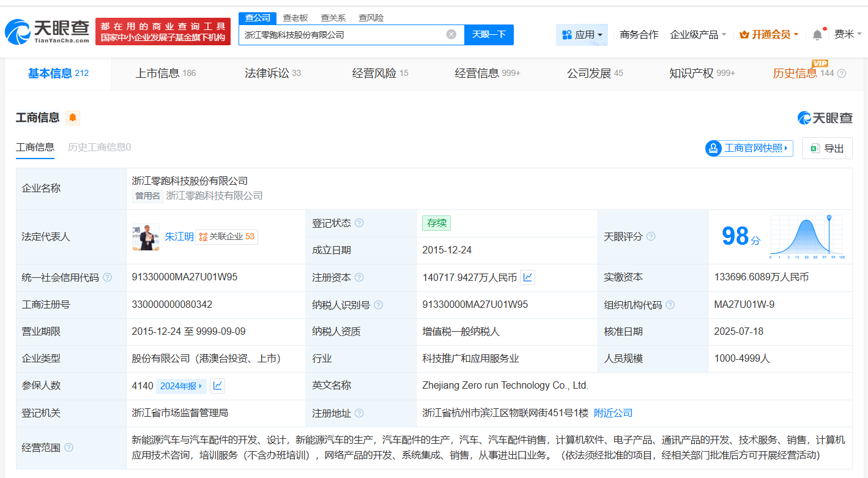Click the chart icon next to 2024年报
The width and height of the screenshot is (868, 478).
[x=217, y=386]
